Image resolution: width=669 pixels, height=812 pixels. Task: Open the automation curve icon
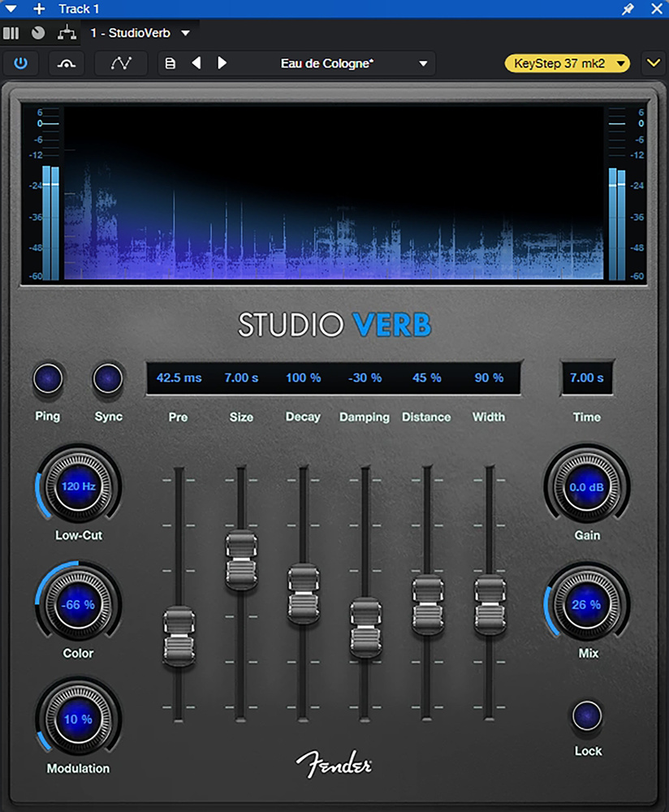[121, 63]
